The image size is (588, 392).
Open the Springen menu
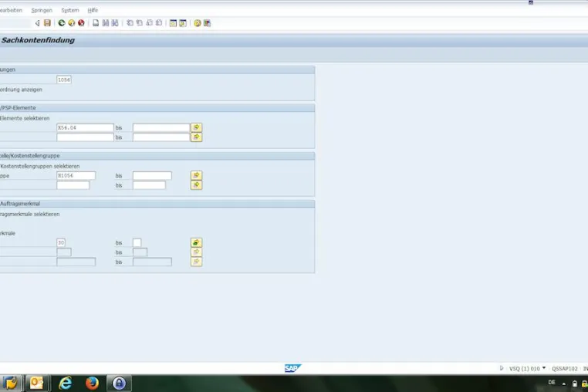tap(42, 10)
